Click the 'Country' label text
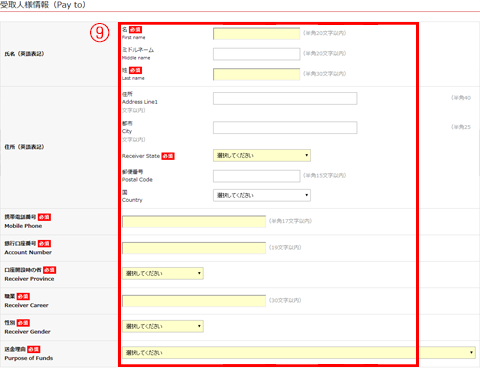This screenshot has width=480, height=387. 132,200
